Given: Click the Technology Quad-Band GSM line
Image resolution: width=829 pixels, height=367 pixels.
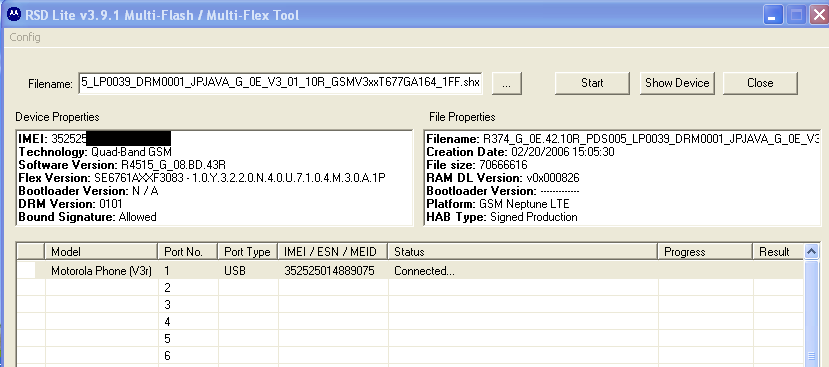Looking at the screenshot, I should tap(95, 152).
